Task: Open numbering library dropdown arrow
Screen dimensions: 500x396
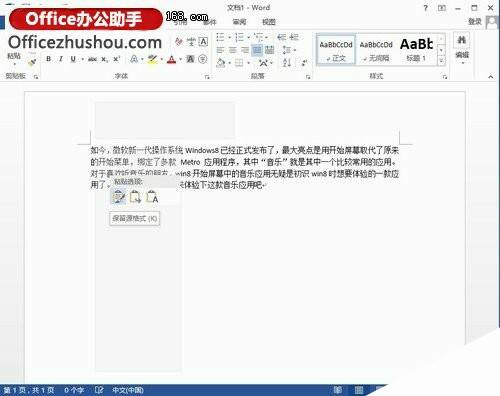Action: coord(248,37)
